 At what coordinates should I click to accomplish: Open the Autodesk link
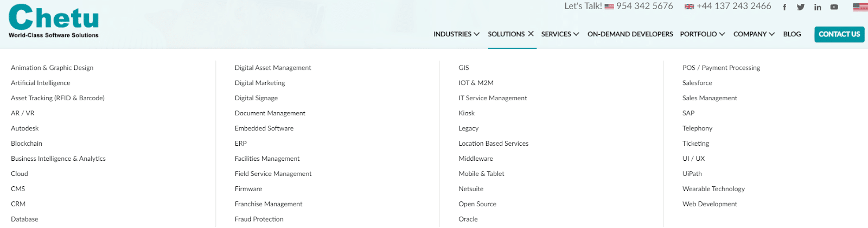tap(25, 128)
